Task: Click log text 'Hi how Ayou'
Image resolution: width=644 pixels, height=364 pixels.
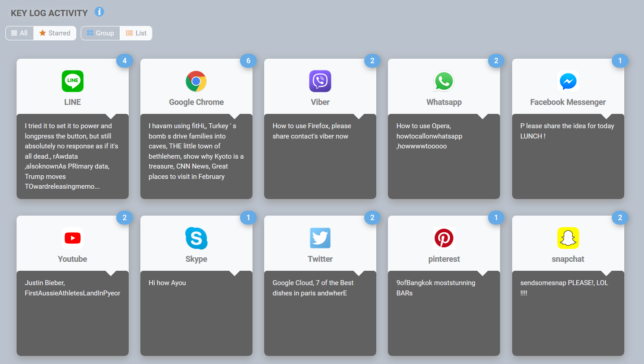Action: point(167,283)
